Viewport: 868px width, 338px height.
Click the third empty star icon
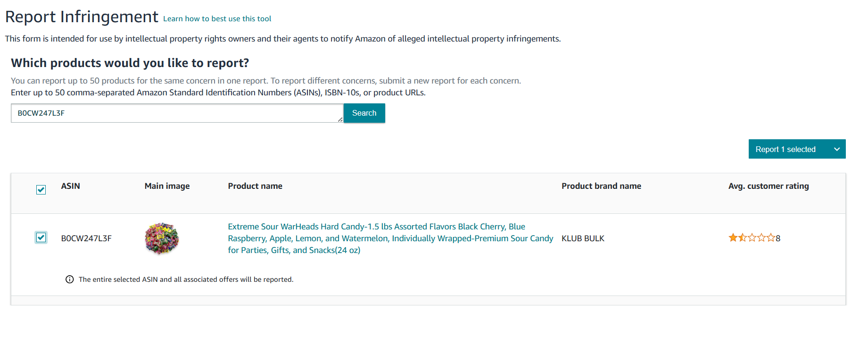pyautogui.click(x=752, y=238)
